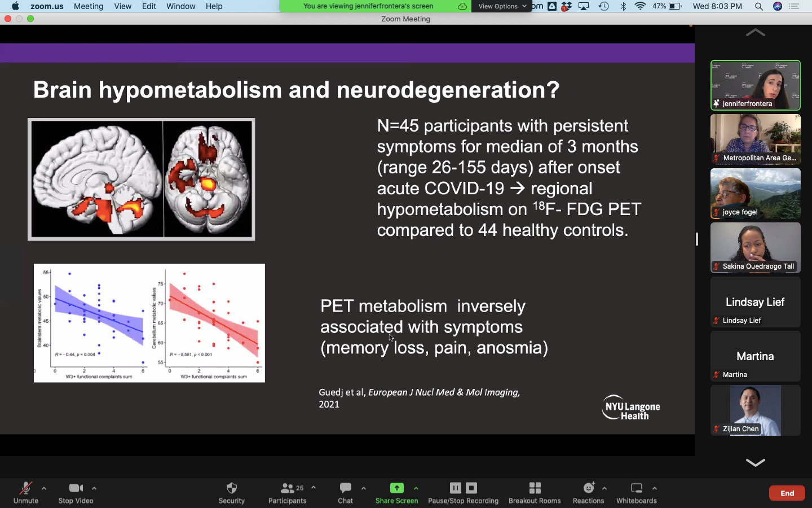Select jenniferfrontera's video thumbnail
The image size is (812, 508).
[755, 85]
